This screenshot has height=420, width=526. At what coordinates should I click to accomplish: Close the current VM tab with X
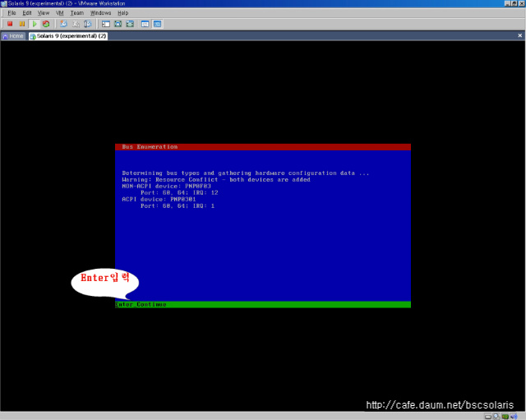coord(519,35)
